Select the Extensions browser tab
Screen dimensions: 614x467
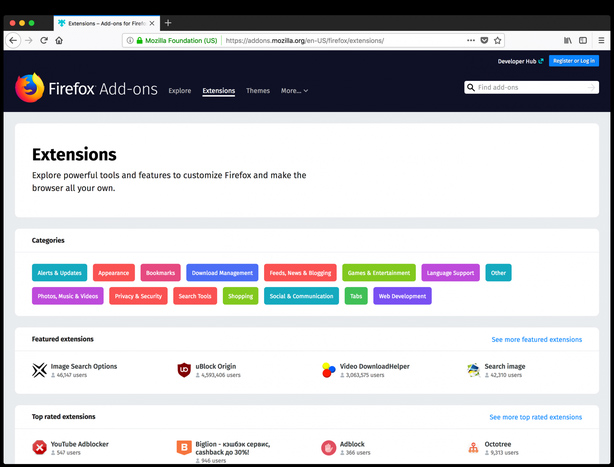pos(107,23)
